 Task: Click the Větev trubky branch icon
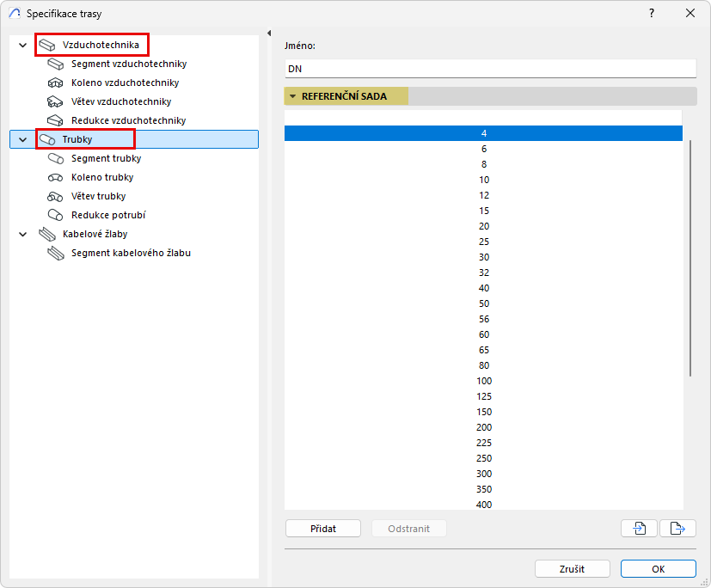click(x=55, y=196)
